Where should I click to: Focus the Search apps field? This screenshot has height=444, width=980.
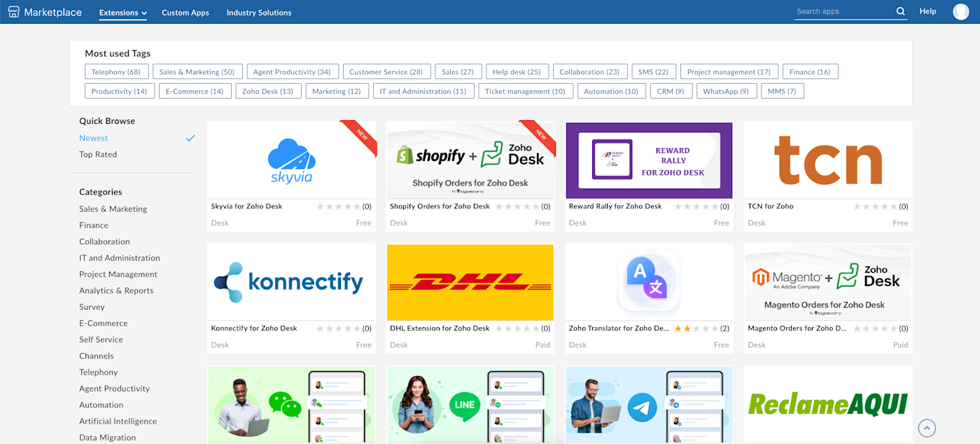pos(845,11)
